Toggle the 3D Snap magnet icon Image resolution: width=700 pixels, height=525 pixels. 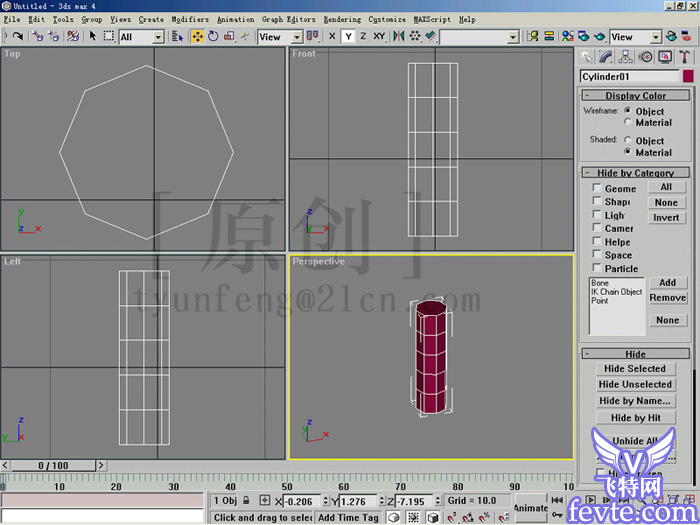click(452, 517)
